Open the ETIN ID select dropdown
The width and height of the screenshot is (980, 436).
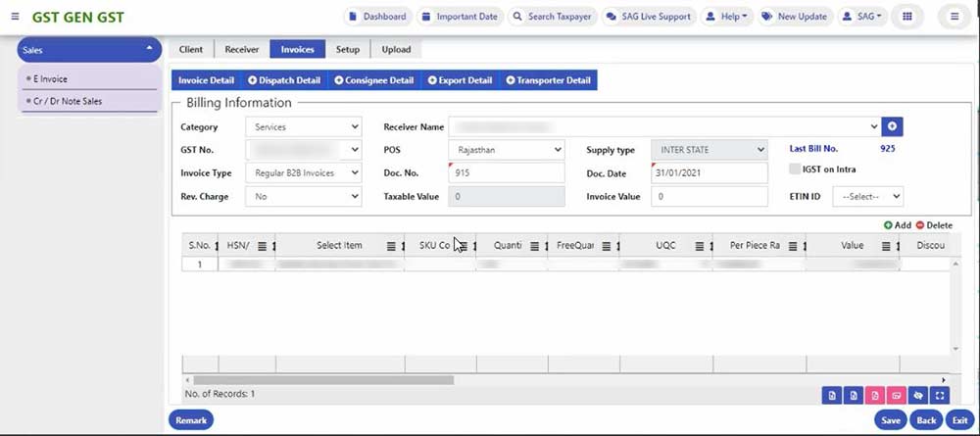[x=867, y=196]
